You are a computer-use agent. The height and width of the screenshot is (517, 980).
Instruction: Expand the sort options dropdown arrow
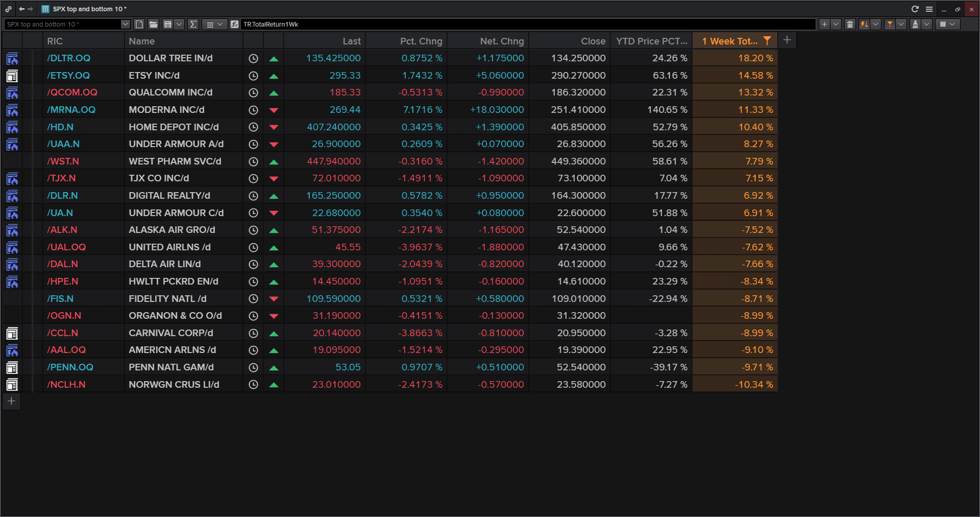click(x=875, y=24)
